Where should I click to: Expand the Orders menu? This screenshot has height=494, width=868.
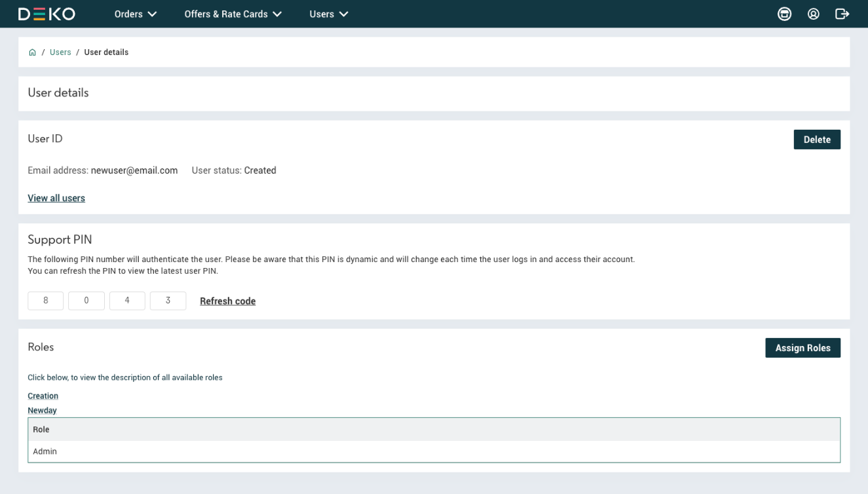(x=136, y=14)
